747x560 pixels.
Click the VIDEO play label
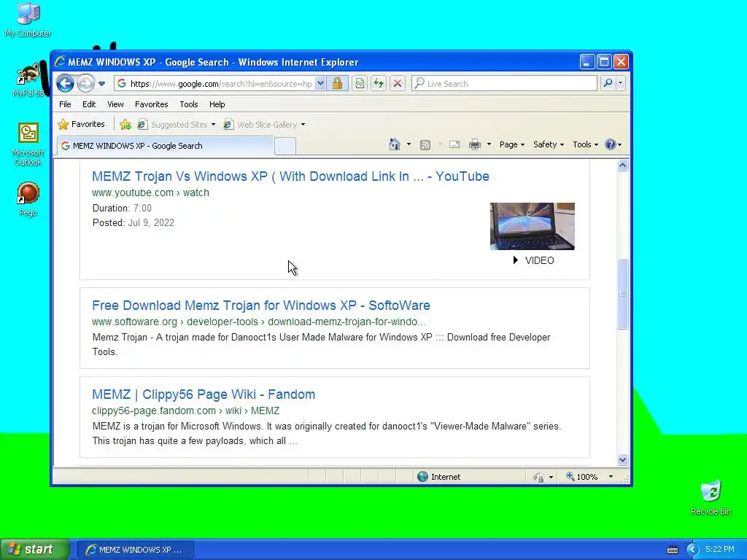coord(533,260)
